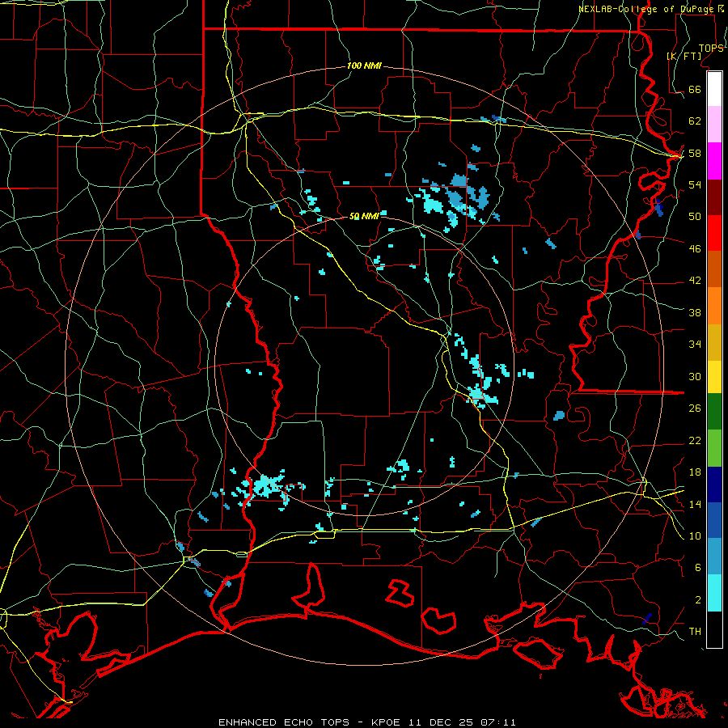The width and height of the screenshot is (728, 728).
Task: Select "ENHANCED ECHO TOPS" caption text
Action: [284, 722]
